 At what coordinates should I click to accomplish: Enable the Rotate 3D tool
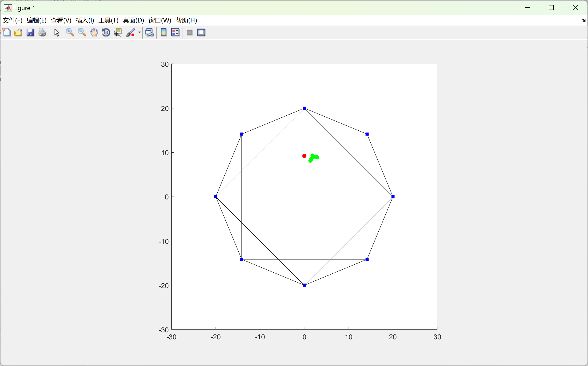106,33
